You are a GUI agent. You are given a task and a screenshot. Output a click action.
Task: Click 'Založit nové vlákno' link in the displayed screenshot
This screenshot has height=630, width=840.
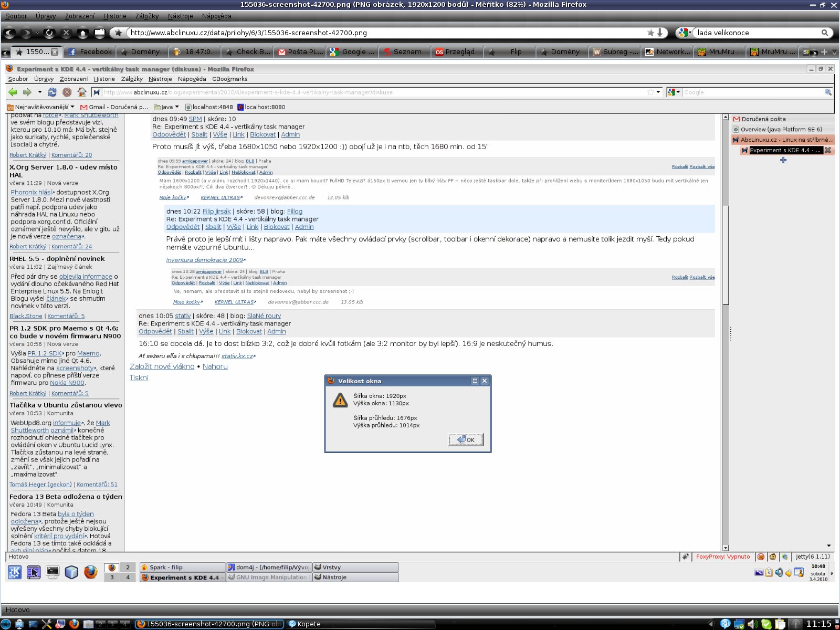[162, 366]
